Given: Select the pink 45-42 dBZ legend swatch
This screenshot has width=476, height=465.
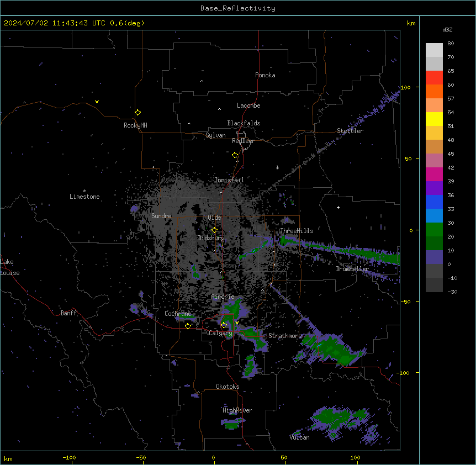Looking at the screenshot, I should pos(434,161).
